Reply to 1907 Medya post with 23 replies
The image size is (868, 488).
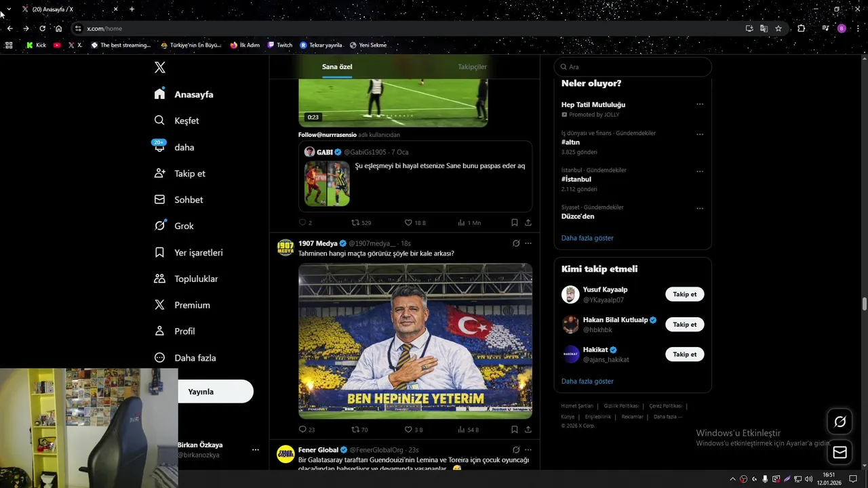click(x=307, y=430)
